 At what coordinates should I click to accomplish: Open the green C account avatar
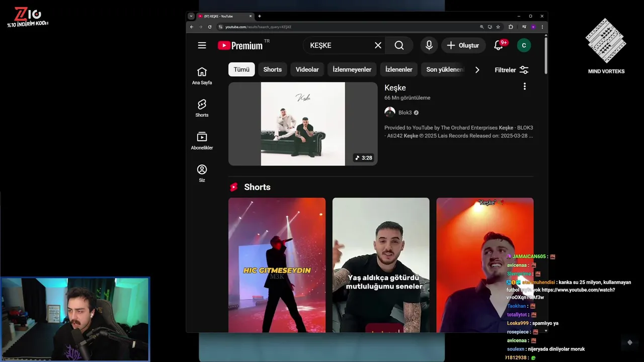pos(524,45)
